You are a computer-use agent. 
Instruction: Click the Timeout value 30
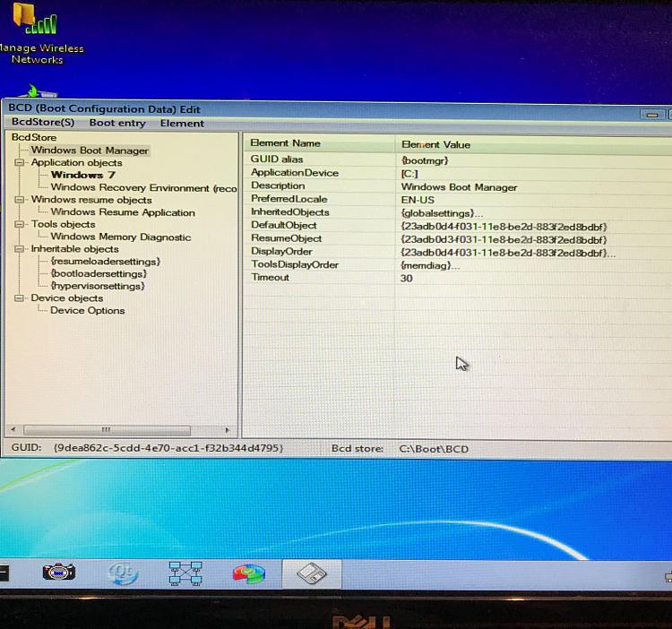(406, 278)
